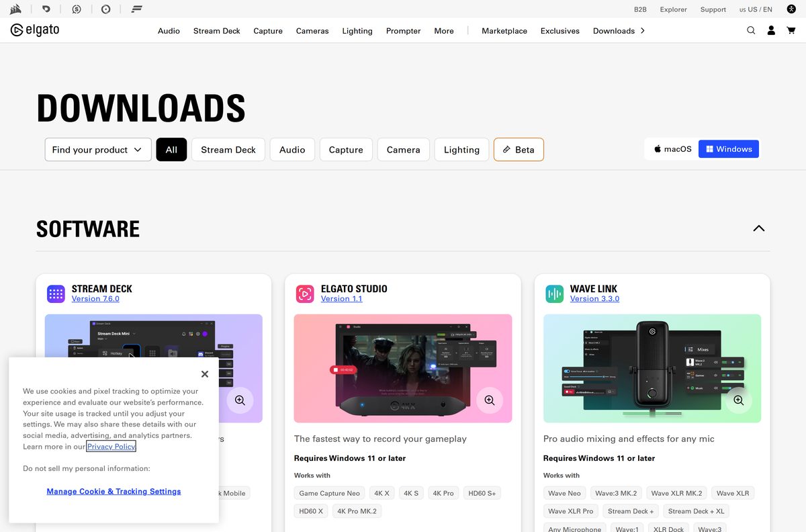Click the 4K S compatibility tag

411,493
